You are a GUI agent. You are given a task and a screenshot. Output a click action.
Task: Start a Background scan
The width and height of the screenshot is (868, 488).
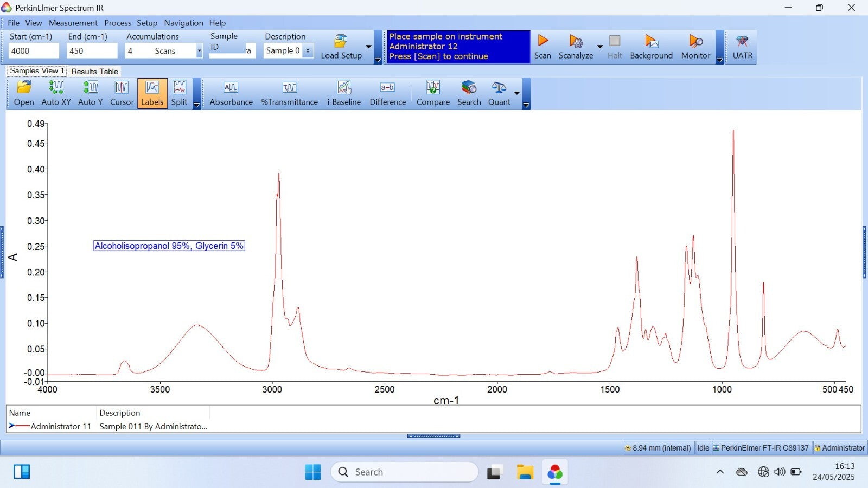[x=651, y=47]
